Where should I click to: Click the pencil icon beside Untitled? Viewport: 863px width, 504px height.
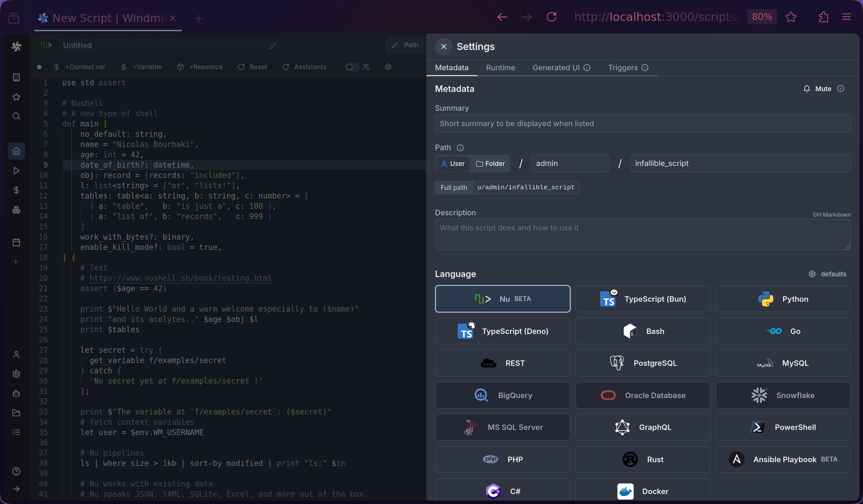coord(272,45)
